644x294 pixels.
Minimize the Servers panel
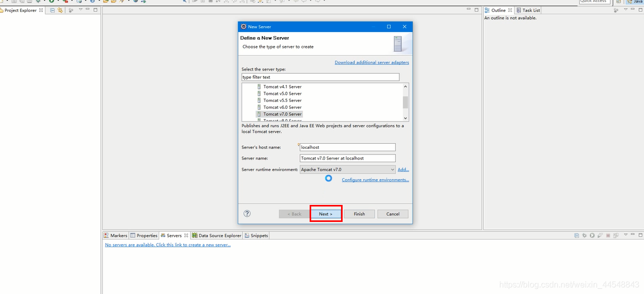coord(633,234)
